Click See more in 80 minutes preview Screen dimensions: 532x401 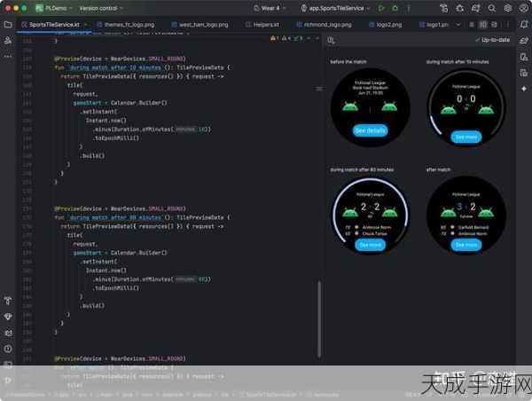pos(370,245)
